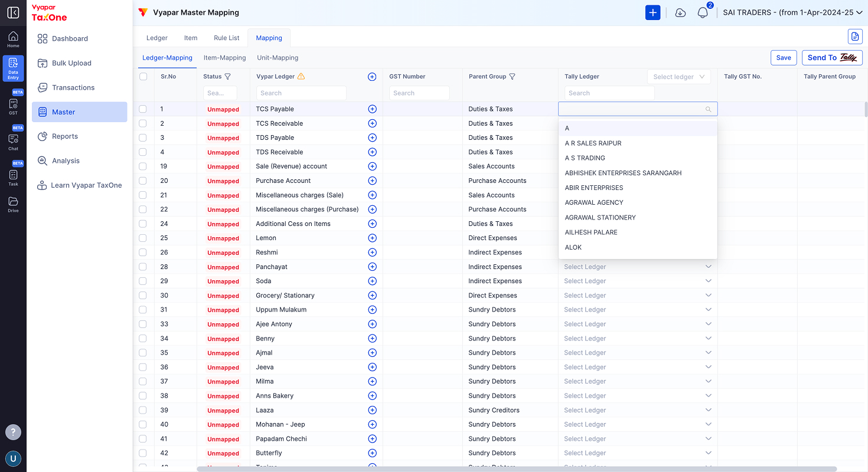The width and height of the screenshot is (868, 472).
Task: Click plus icon beside Lemon ledger
Action: point(372,238)
